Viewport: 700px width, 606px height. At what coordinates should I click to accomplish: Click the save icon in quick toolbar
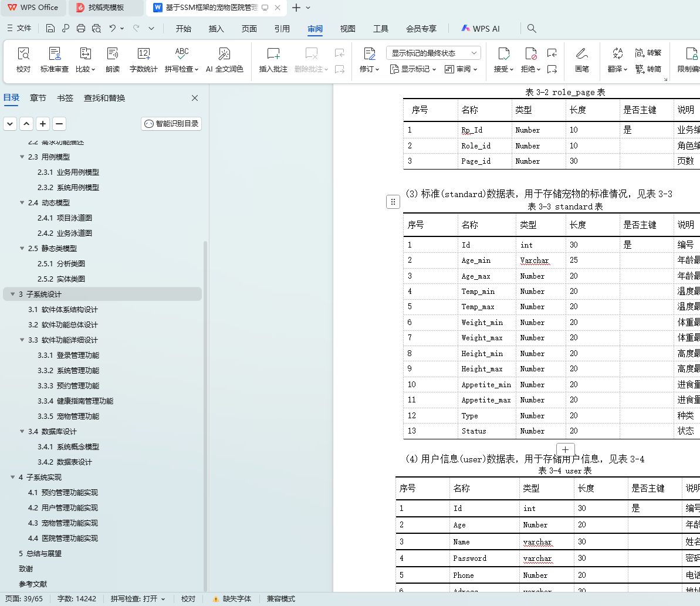tap(50, 29)
